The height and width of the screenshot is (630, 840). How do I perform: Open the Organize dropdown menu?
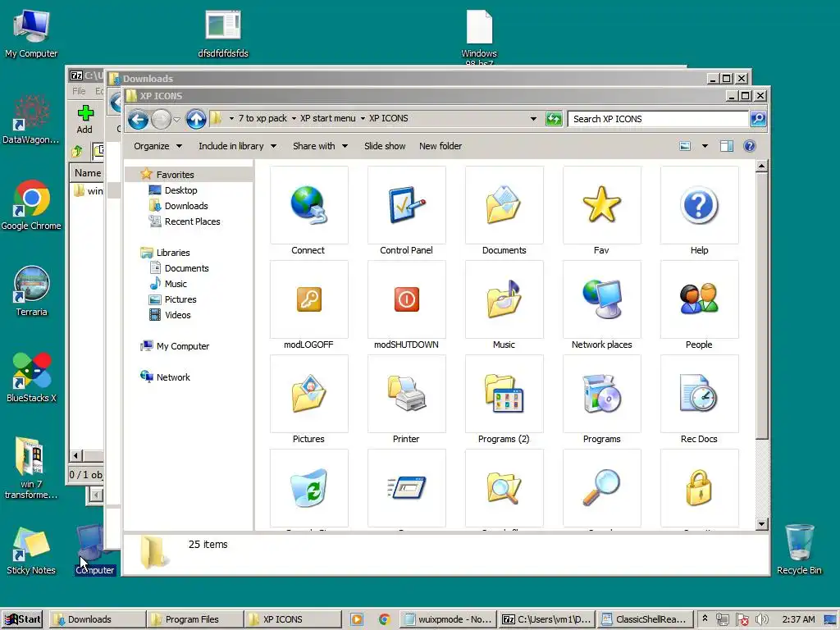[x=158, y=146]
